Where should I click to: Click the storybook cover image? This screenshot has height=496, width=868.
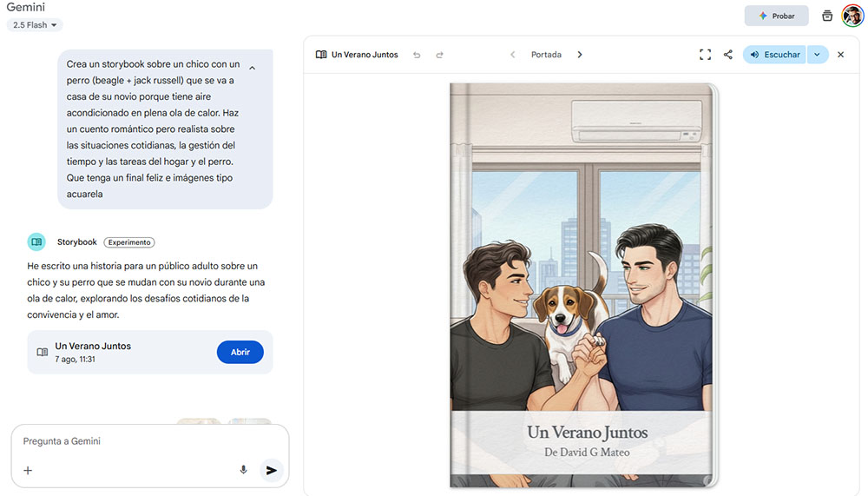pyautogui.click(x=582, y=285)
